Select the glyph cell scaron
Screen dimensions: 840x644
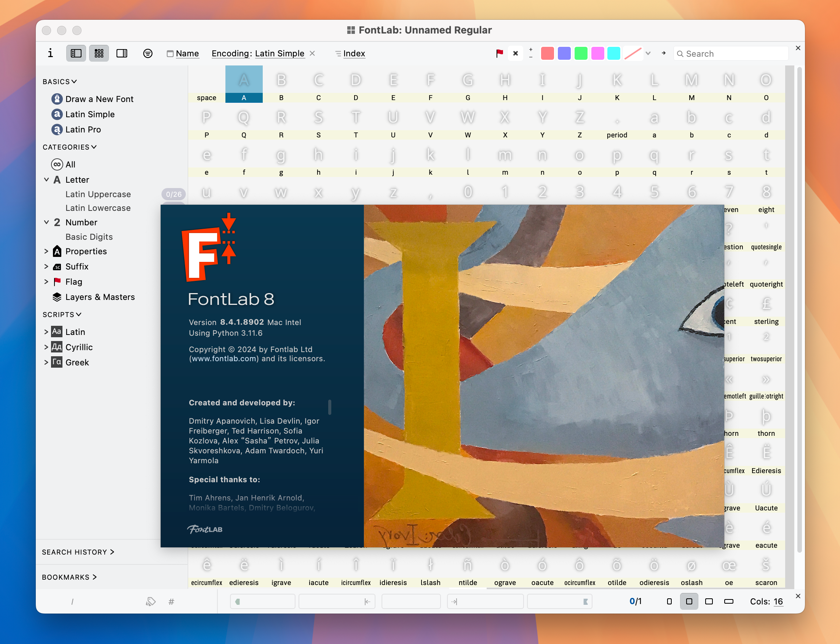(x=766, y=569)
